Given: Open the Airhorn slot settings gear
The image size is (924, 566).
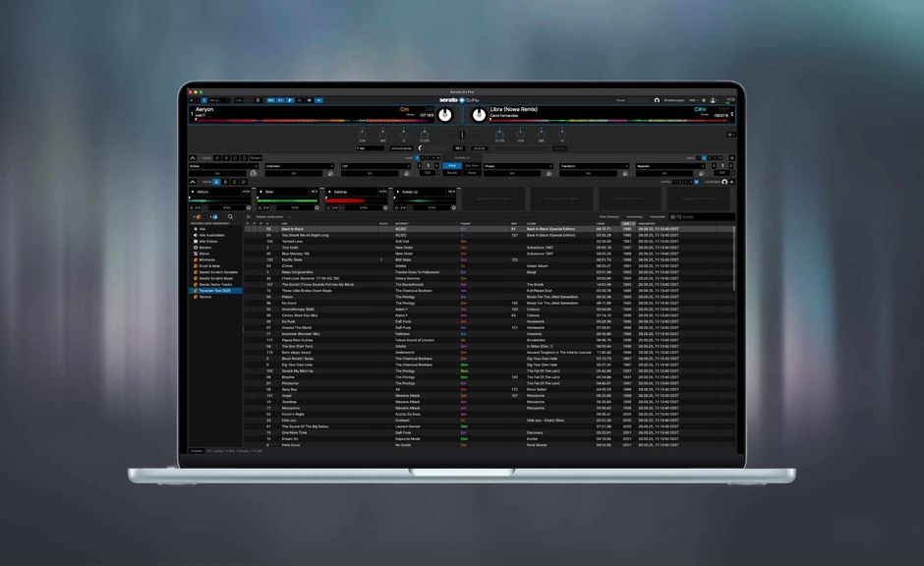Looking at the screenshot, I should tap(249, 207).
